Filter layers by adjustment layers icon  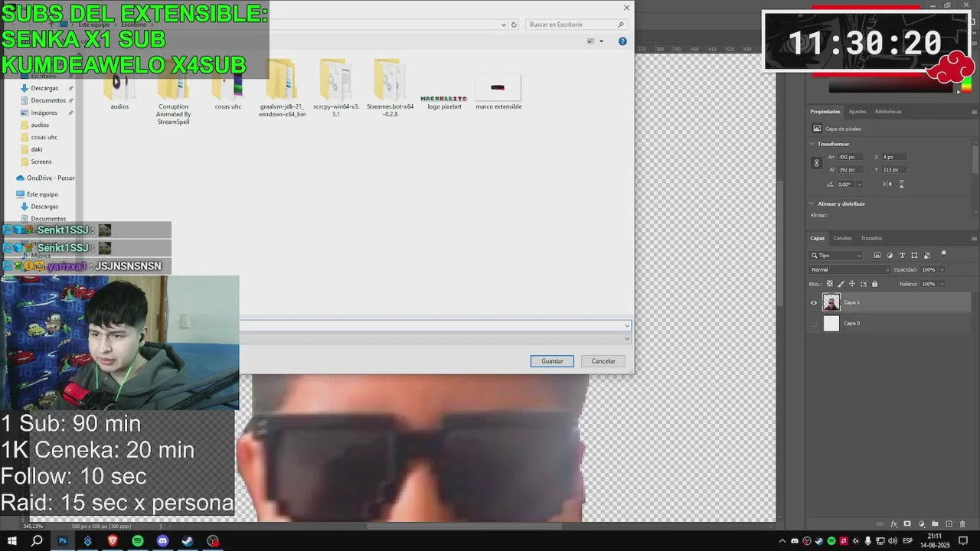tap(890, 256)
